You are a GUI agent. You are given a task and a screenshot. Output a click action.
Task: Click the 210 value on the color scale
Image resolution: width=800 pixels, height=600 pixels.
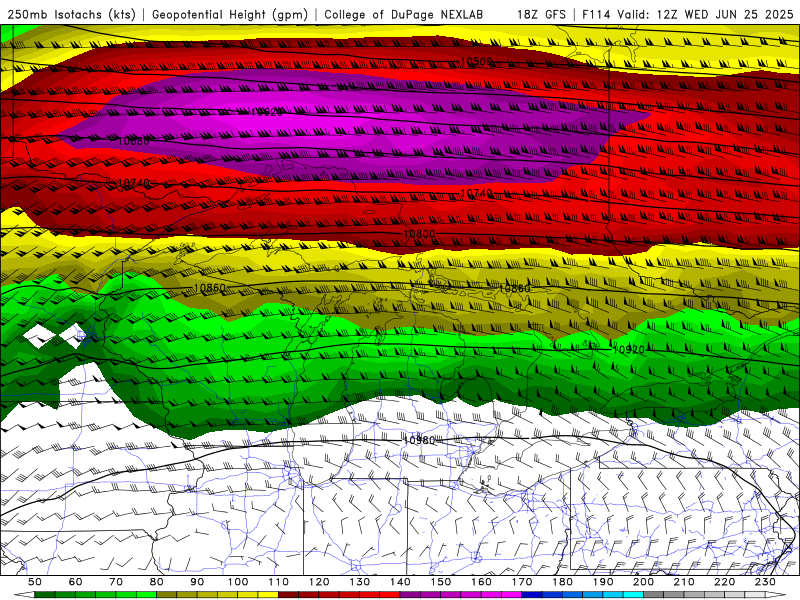tap(684, 582)
